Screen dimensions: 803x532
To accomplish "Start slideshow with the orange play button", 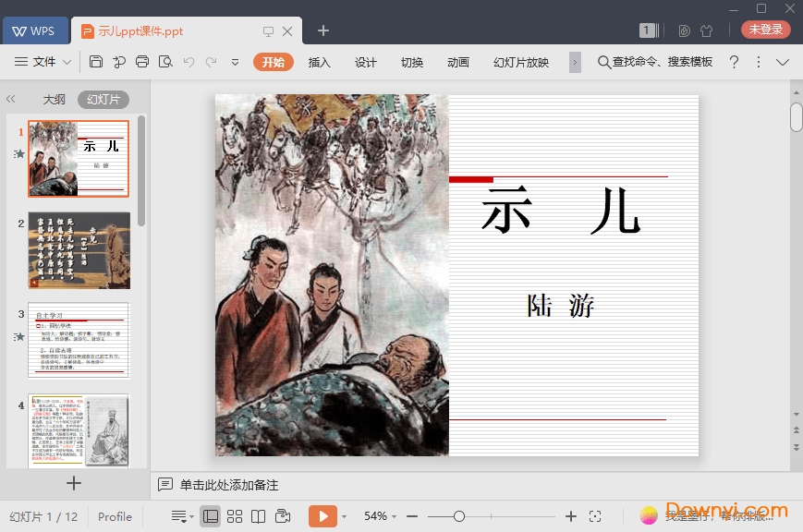I will coord(323,516).
